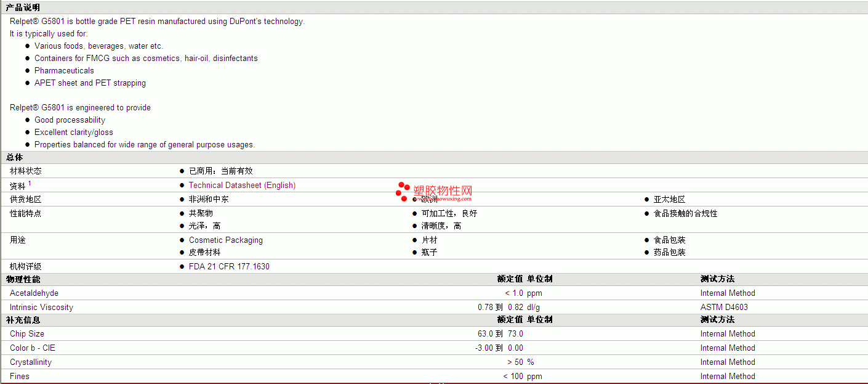The width and height of the screenshot is (868, 384).
Task: Click the 'It is typically used for:' line
Action: (x=49, y=34)
